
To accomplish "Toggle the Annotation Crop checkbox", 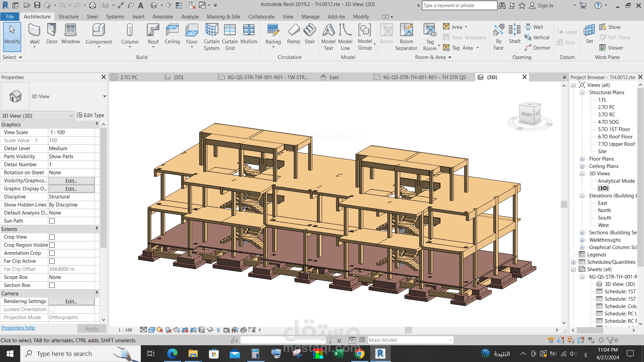I will point(52,253).
